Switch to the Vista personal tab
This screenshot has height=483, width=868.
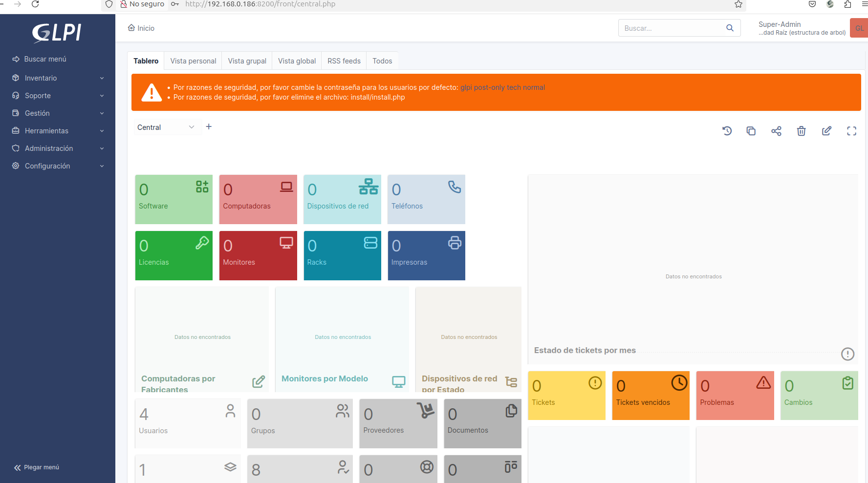[x=193, y=61]
